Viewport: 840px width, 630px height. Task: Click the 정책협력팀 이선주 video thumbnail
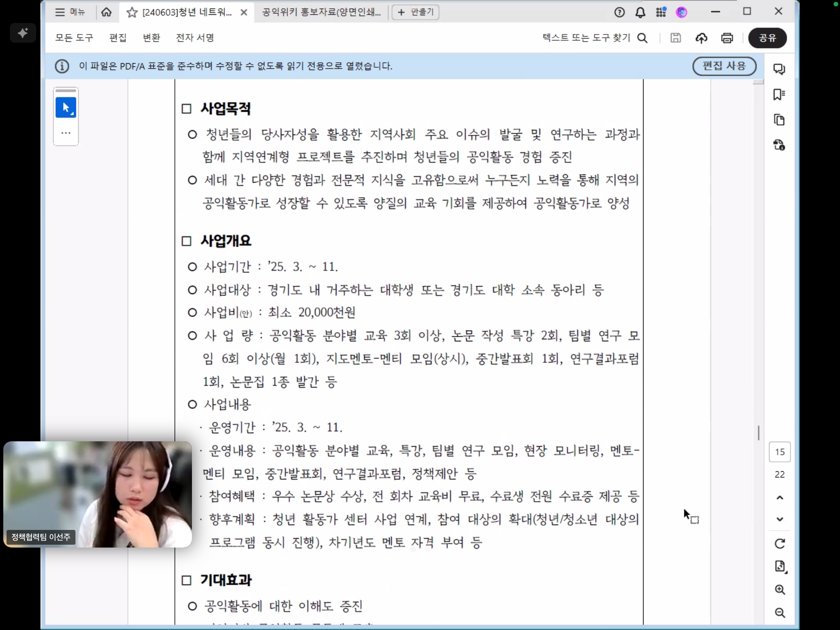[x=98, y=494]
